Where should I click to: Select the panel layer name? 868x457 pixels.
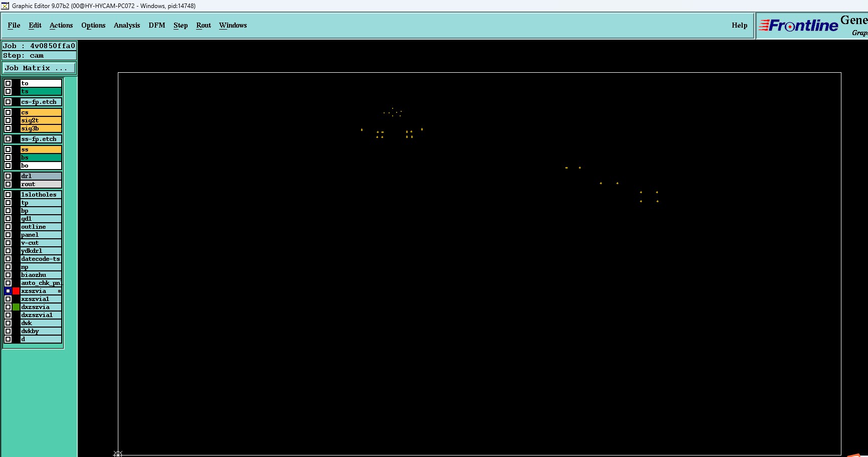(41, 235)
